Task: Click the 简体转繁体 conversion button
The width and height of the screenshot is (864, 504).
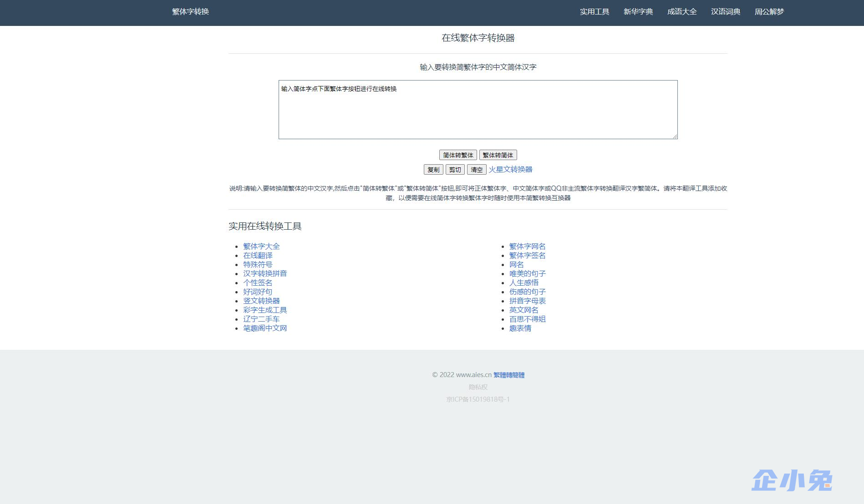Action: (x=458, y=155)
